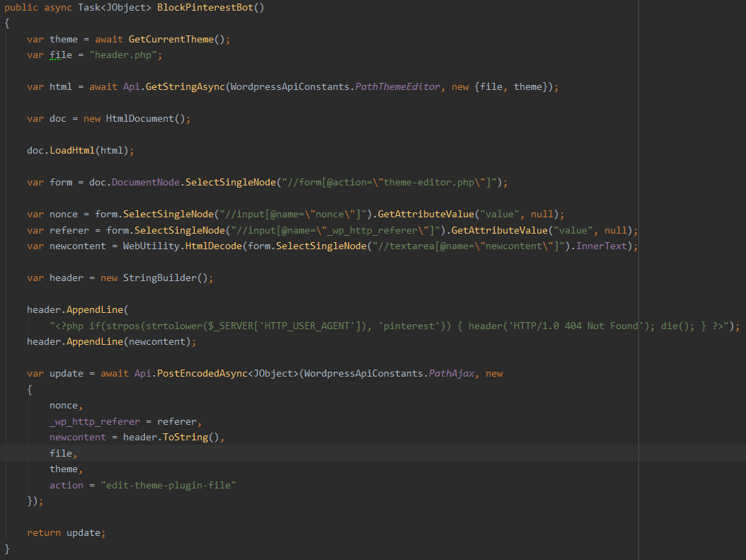
Task: Click the underlined file variable declaration
Action: point(60,55)
